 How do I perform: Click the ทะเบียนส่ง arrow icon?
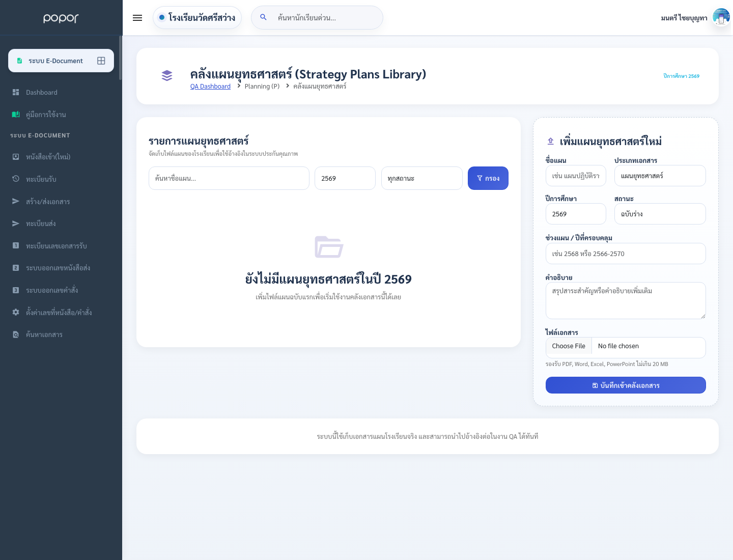(16, 223)
